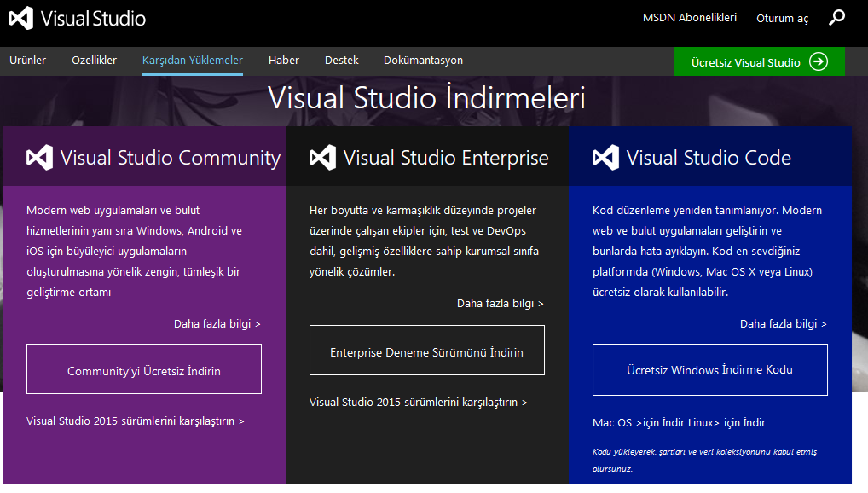The height and width of the screenshot is (493, 868).
Task: Click Oturum aç to sign in
Action: (782, 18)
